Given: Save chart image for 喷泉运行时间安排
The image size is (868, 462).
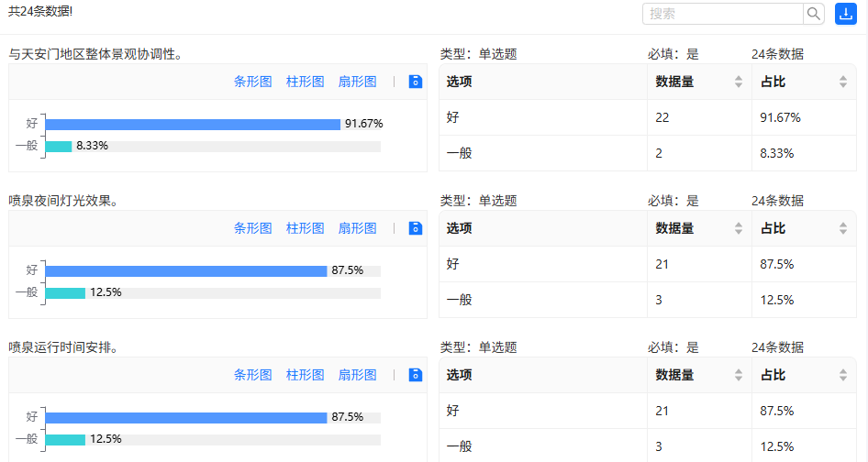Looking at the screenshot, I should click(x=415, y=375).
